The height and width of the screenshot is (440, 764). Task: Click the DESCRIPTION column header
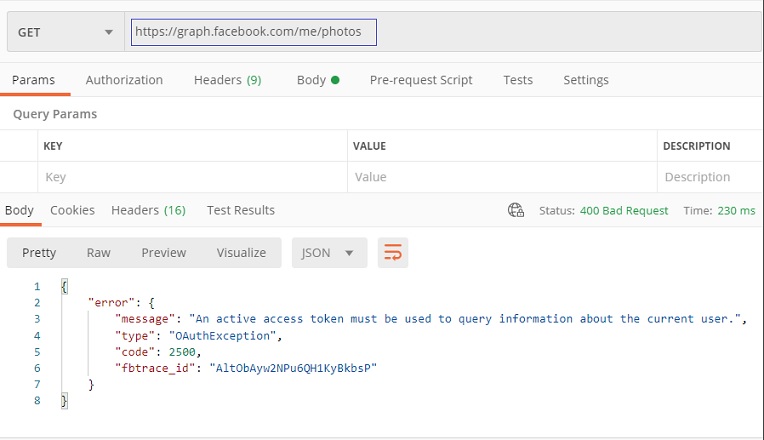click(x=696, y=146)
